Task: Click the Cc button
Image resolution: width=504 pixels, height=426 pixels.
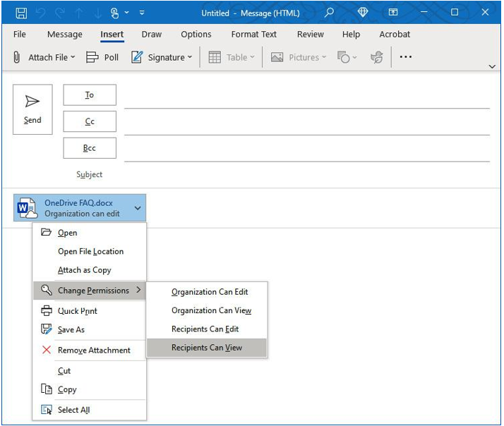Action: click(x=90, y=121)
